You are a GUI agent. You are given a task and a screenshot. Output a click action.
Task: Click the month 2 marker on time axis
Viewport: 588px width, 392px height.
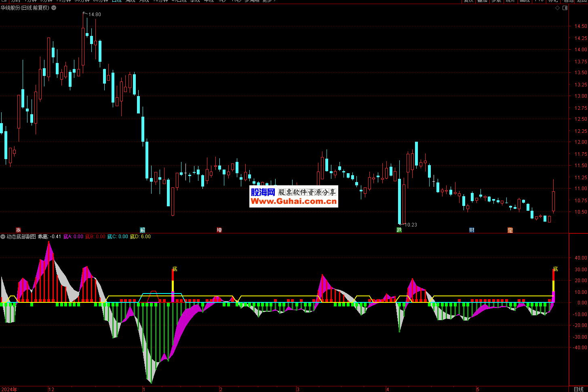point(221,390)
